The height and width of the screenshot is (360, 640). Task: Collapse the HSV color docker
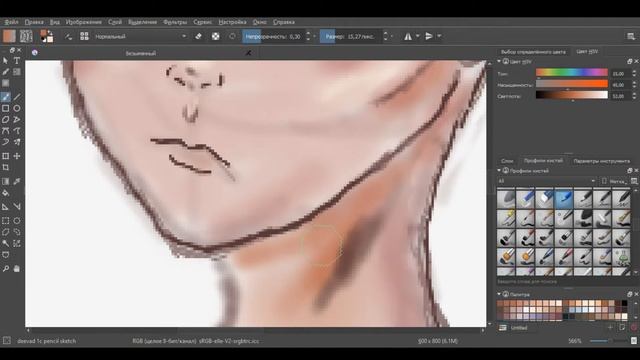click(499, 62)
